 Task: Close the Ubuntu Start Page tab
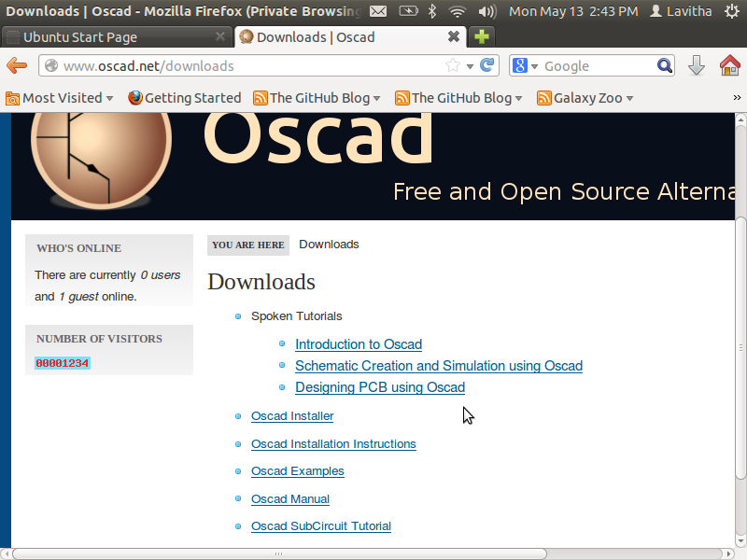pyautogui.click(x=220, y=36)
